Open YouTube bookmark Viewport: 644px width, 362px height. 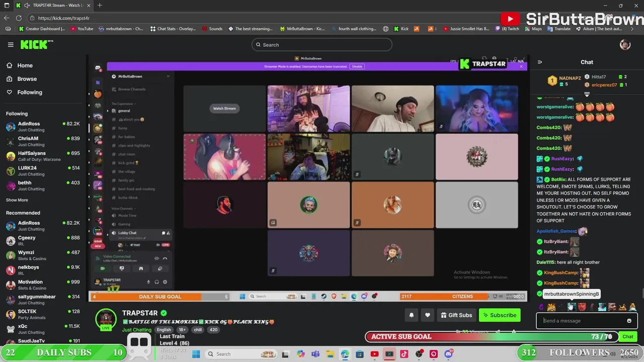coord(82,29)
